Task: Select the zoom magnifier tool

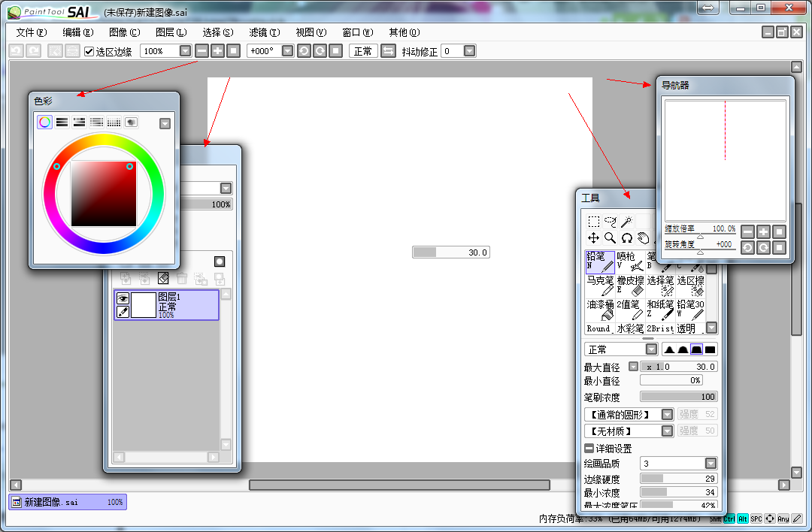Action: (x=610, y=238)
